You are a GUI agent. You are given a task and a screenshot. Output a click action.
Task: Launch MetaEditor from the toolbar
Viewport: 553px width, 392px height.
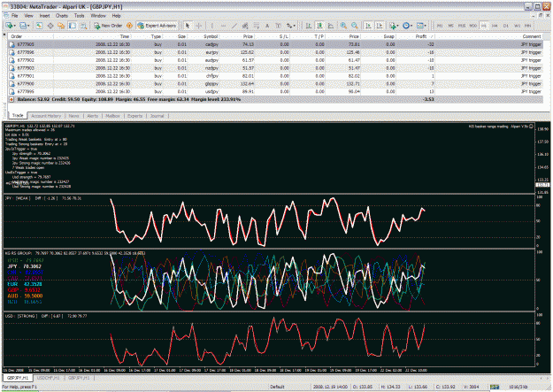click(x=129, y=26)
